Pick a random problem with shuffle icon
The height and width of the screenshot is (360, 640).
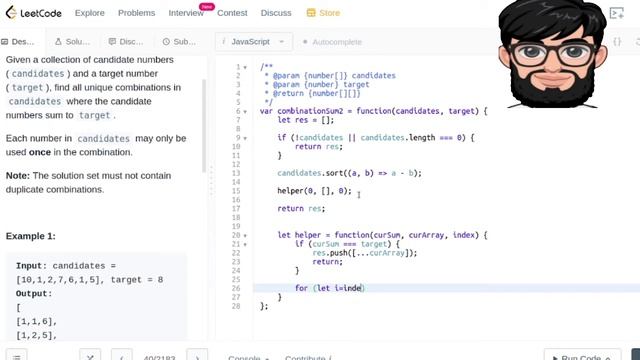(x=90, y=357)
